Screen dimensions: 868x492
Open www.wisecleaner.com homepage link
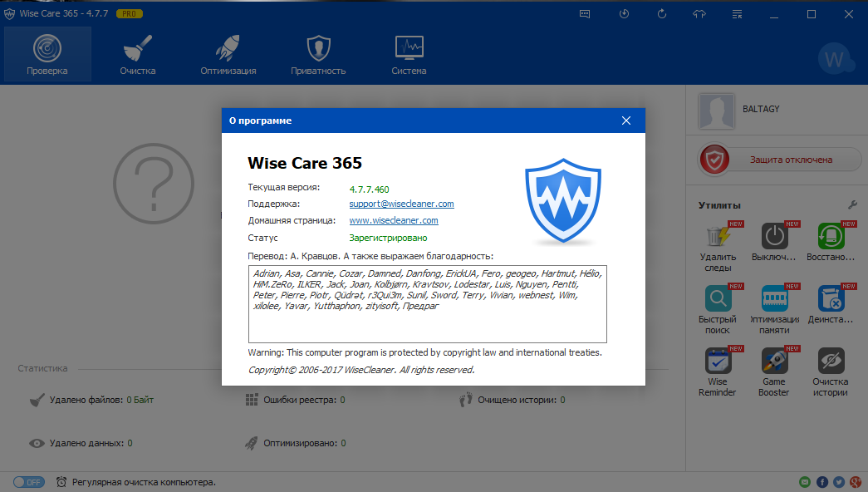(394, 220)
